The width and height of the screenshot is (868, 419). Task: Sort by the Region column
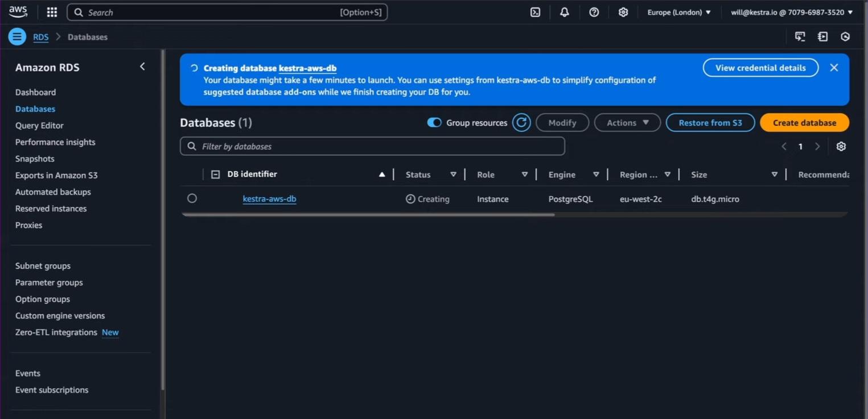[x=667, y=175]
